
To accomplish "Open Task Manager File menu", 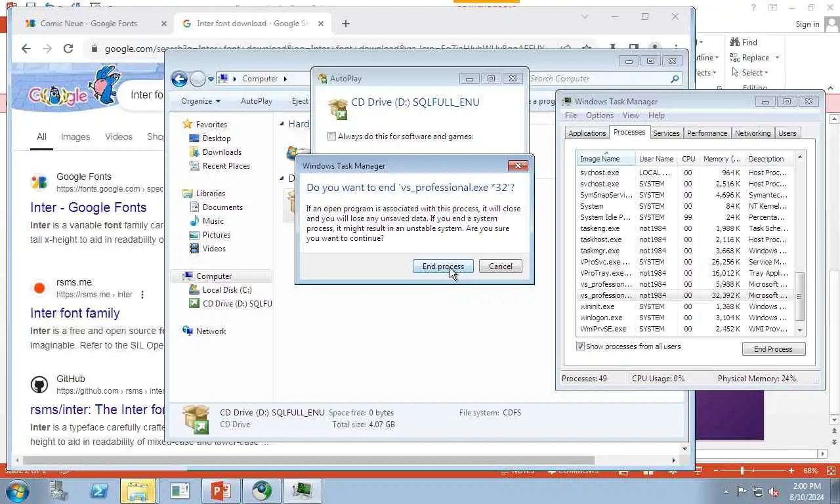I will pyautogui.click(x=571, y=115).
